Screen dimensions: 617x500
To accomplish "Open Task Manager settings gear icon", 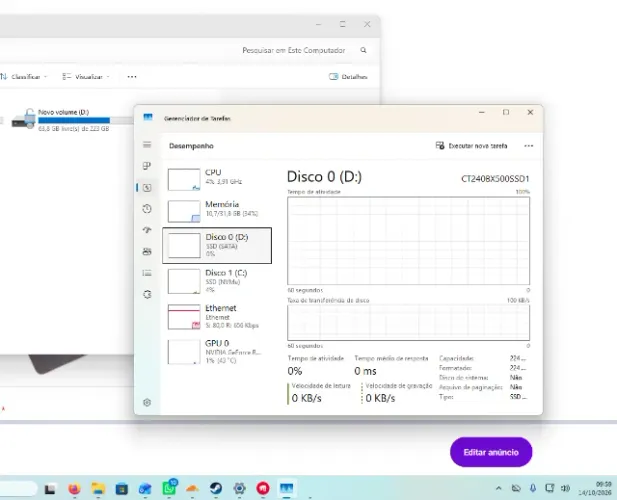I will (147, 402).
